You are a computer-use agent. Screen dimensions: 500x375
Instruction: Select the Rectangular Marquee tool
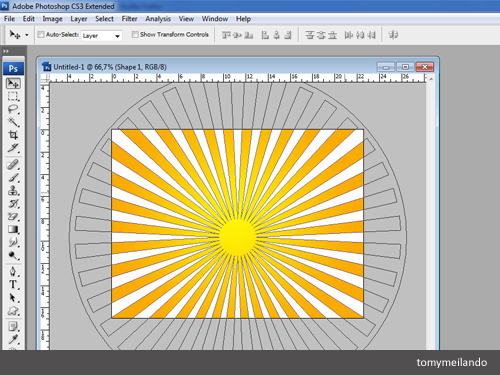(13, 96)
